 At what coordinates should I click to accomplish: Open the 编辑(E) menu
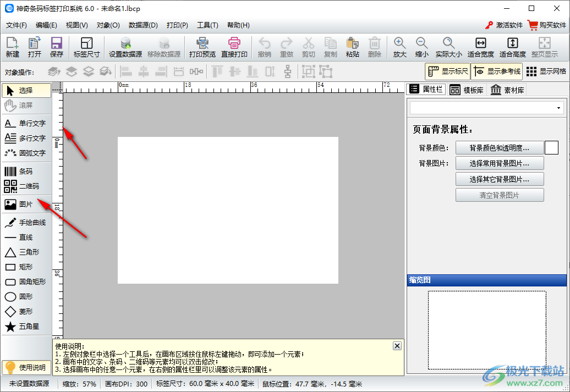pos(46,25)
